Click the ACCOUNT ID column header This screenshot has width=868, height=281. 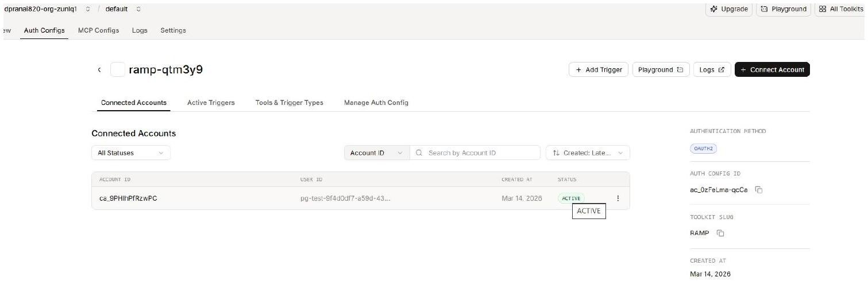[x=115, y=179]
